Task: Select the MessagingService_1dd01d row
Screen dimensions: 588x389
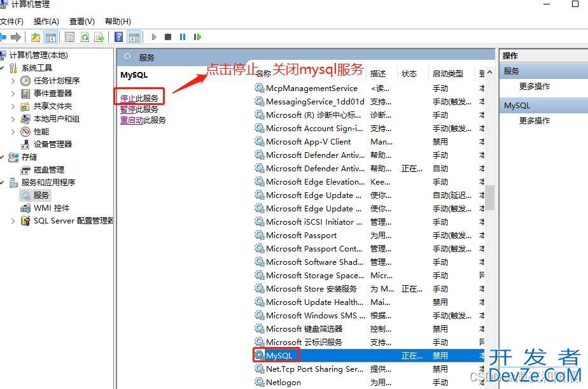Action: click(369, 102)
